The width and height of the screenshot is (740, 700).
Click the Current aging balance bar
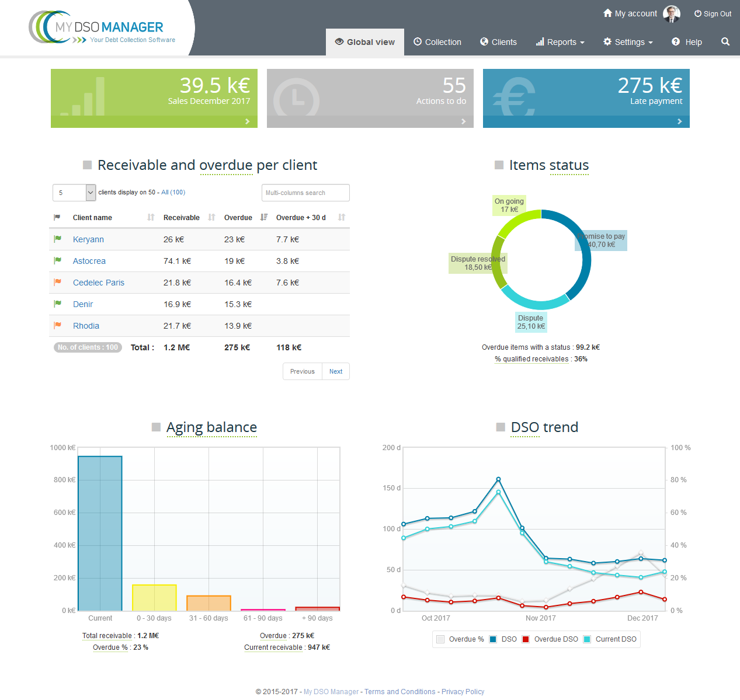(x=100, y=533)
